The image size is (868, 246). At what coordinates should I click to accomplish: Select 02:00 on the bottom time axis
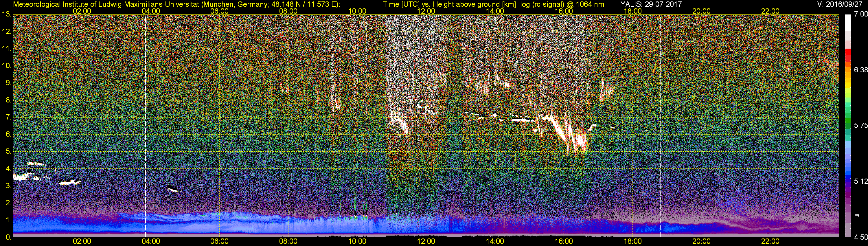click(82, 242)
